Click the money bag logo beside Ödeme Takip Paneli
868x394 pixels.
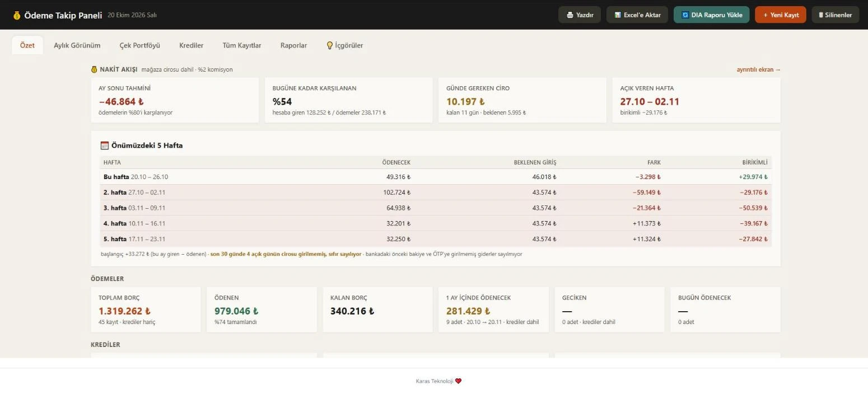point(17,16)
